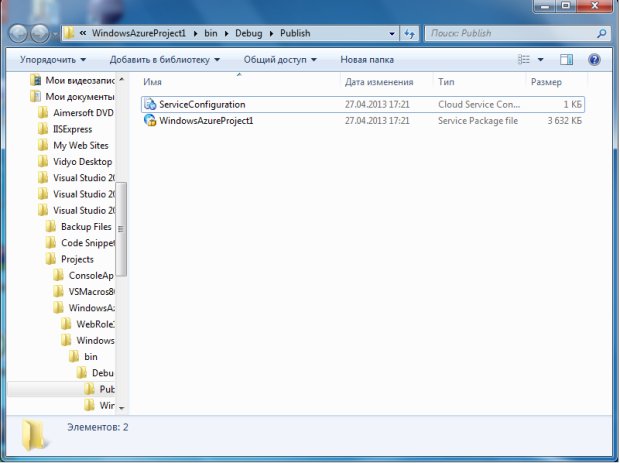Select ConsoleAp folder in tree
Viewport: 620px width, 463px height.
(x=91, y=275)
